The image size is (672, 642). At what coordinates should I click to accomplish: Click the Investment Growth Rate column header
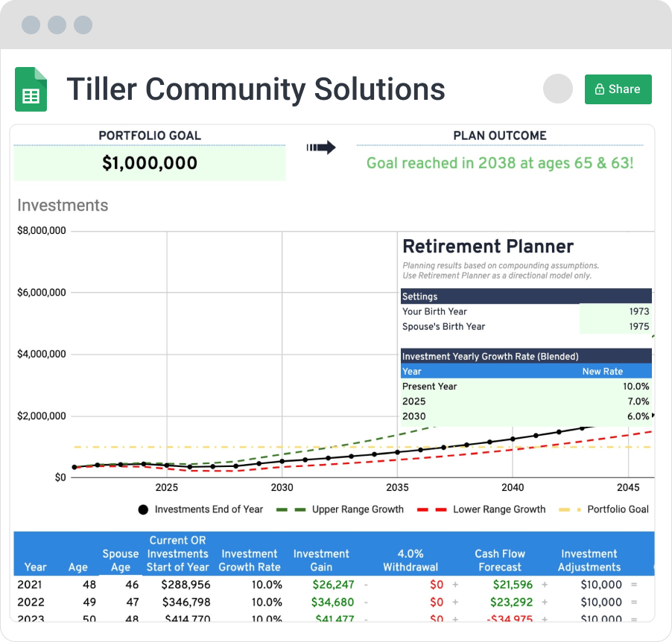pos(250,561)
